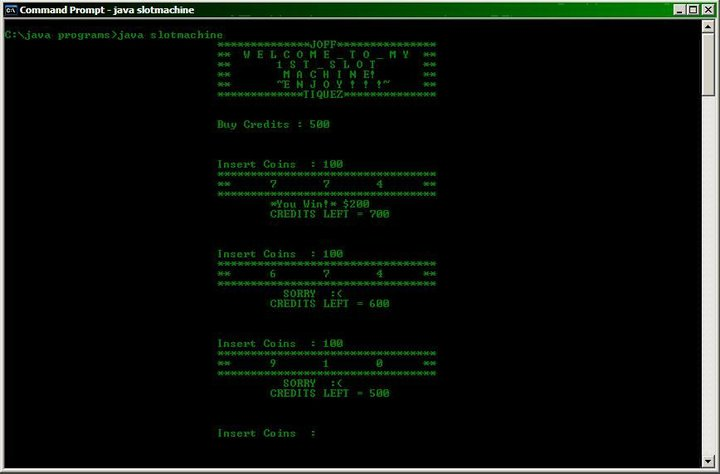Screen dimensions: 720x474
Task: Click the 'JOFF' banner header text
Action: tap(323, 45)
